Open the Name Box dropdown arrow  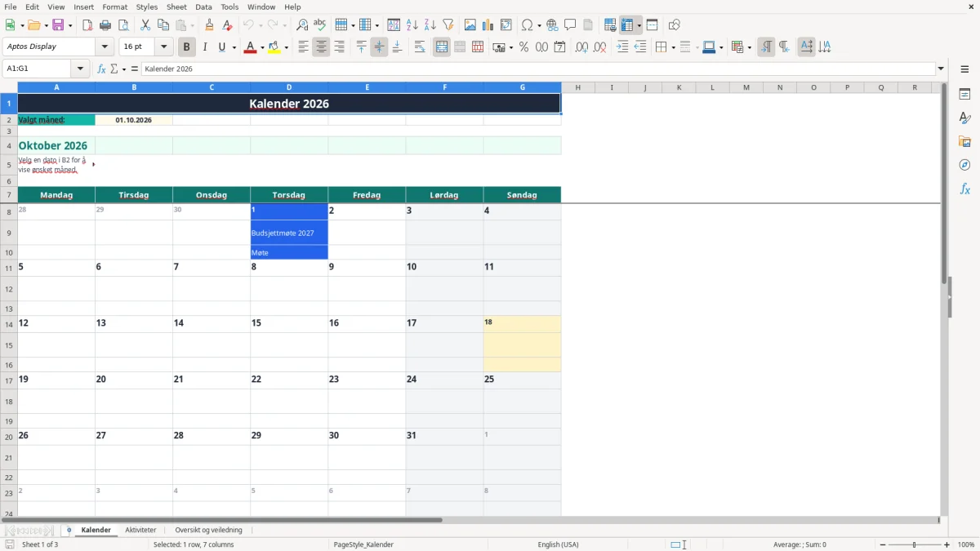click(x=80, y=69)
